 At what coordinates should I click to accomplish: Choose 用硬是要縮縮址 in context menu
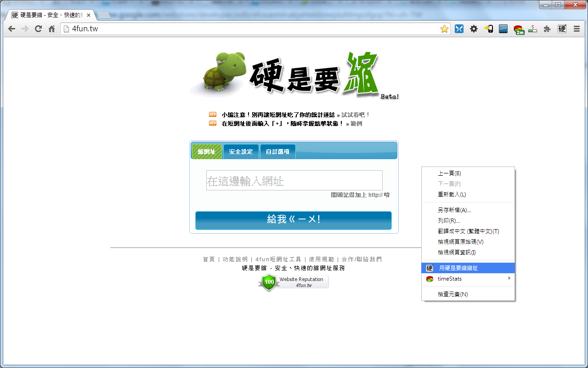(468, 268)
